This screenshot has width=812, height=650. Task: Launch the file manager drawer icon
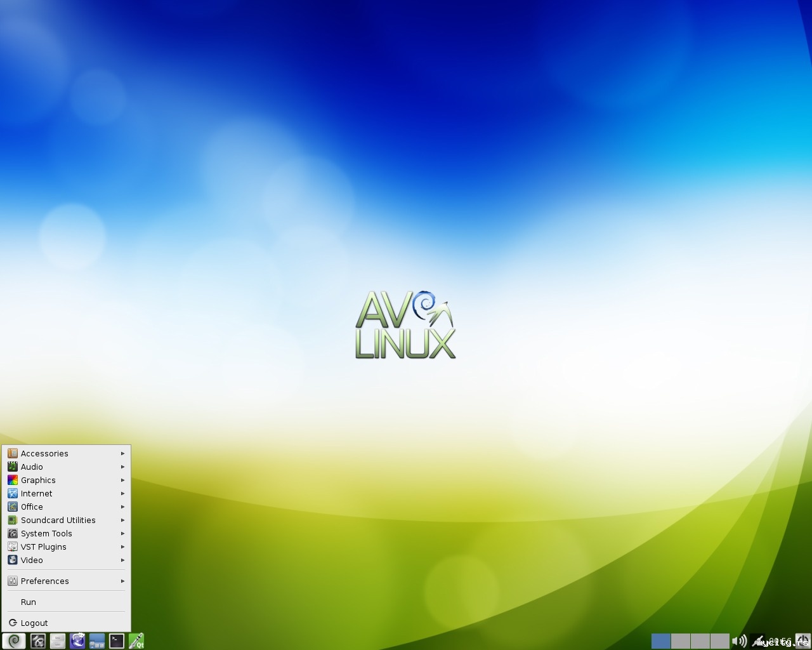click(58, 641)
